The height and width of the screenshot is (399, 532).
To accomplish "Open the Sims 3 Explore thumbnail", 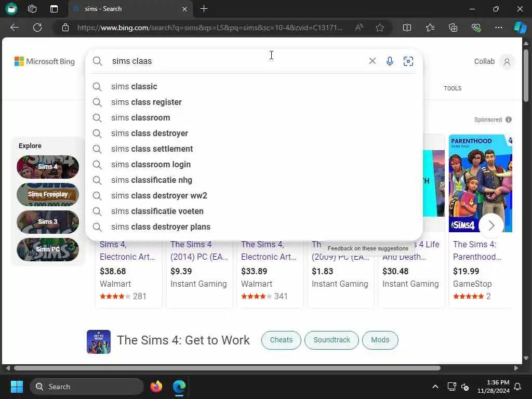I will [48, 222].
